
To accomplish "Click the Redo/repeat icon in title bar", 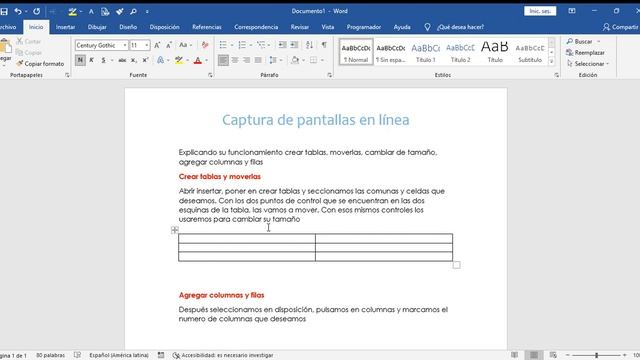I will pos(36,11).
